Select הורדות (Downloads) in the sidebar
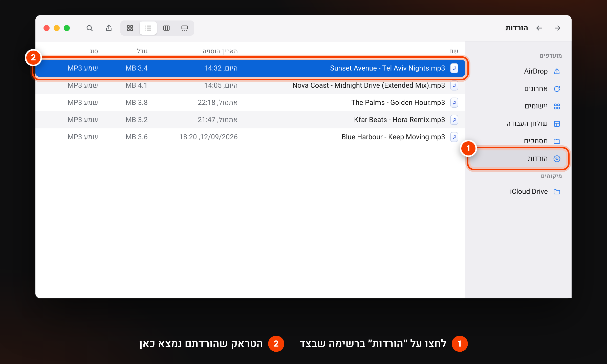The image size is (607, 364). 518,158
